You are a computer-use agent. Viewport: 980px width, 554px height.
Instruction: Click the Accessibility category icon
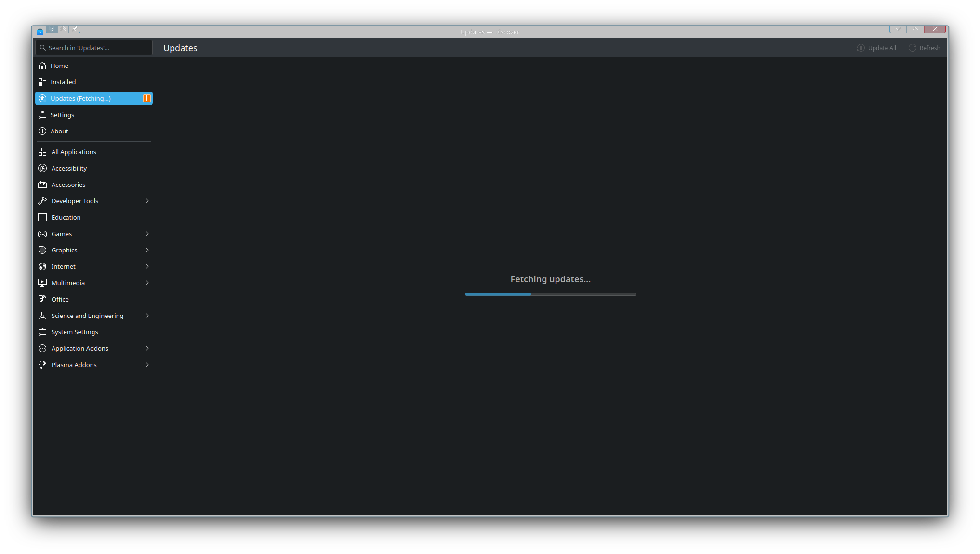coord(42,168)
